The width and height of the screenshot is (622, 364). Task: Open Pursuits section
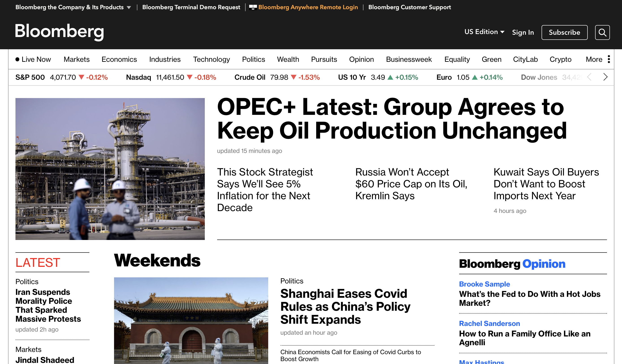(324, 59)
